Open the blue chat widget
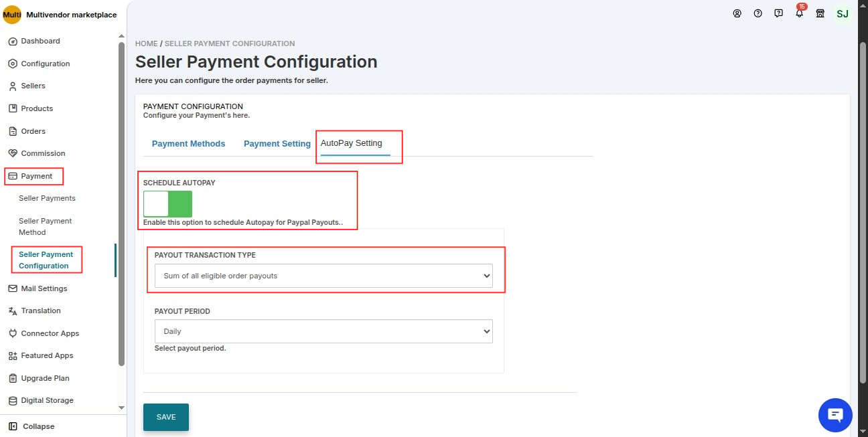Image resolution: width=868 pixels, height=437 pixels. [x=835, y=415]
